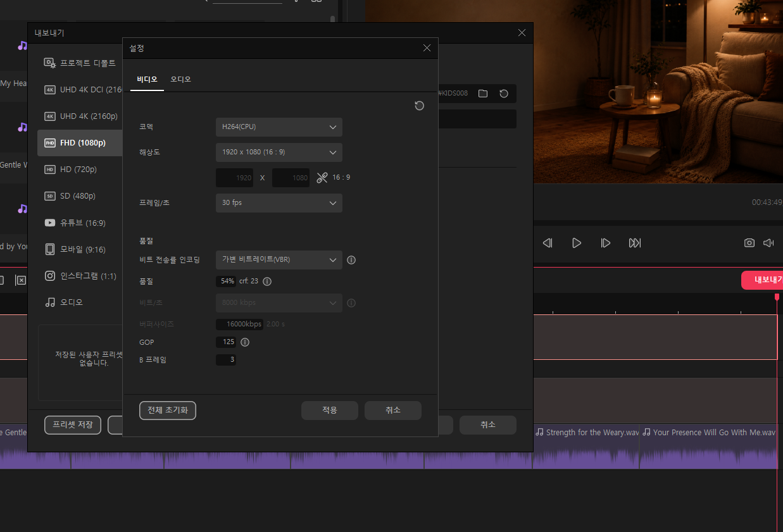Choose the SD (480p) preset
783x532 pixels.
click(x=80, y=196)
